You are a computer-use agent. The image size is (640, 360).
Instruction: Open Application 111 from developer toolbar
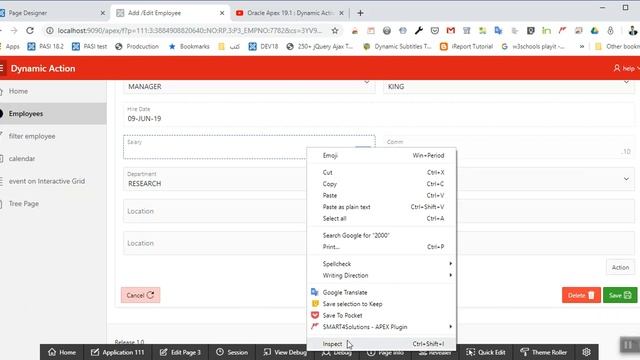(x=118, y=352)
